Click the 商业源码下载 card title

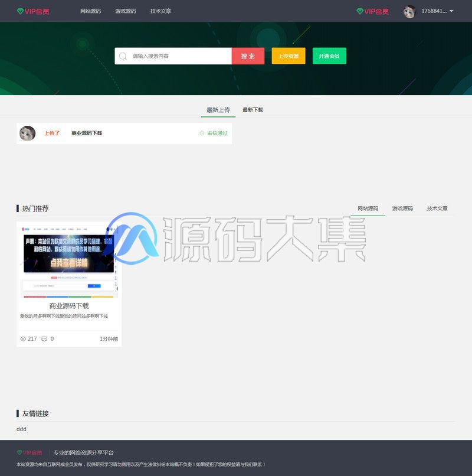(x=69, y=306)
